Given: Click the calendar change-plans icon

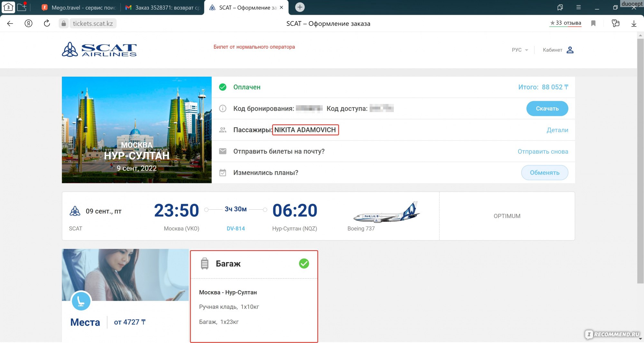Looking at the screenshot, I should (x=223, y=173).
